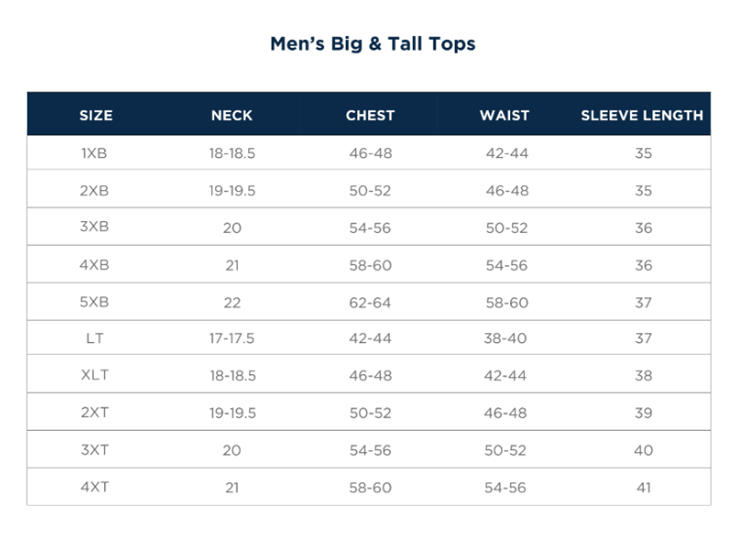The height and width of the screenshot is (539, 740).
Task: Click the SIZE column header
Action: click(x=96, y=115)
